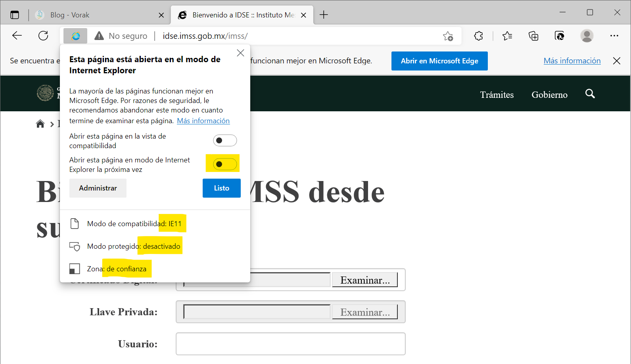Viewport: 631px width, 364px height.
Task: Open the Extensions puzzle icon
Action: [479, 36]
